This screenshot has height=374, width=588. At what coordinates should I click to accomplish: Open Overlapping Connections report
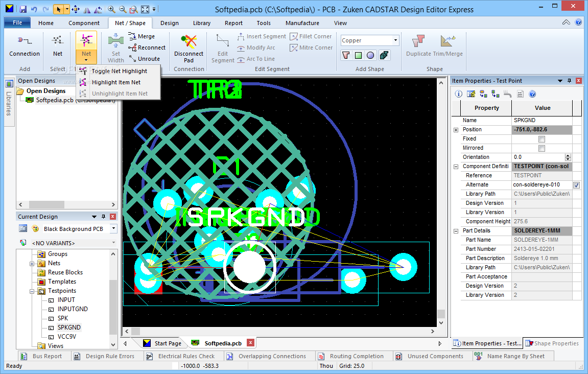pyautogui.click(x=267, y=356)
